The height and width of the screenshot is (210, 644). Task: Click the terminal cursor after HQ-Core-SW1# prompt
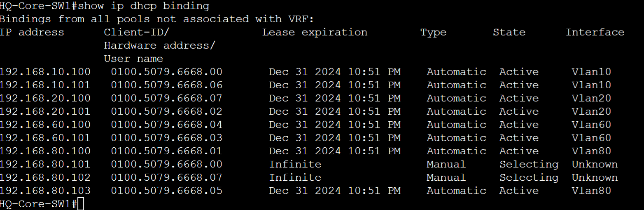[x=81, y=204]
